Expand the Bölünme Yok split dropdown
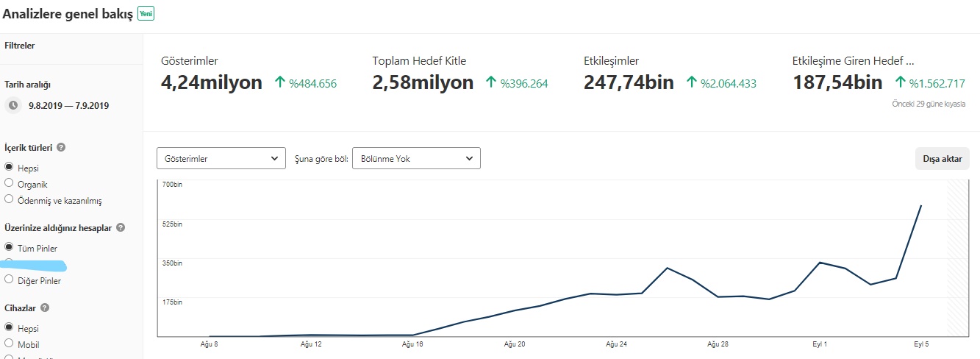This screenshot has width=980, height=359. click(x=417, y=158)
